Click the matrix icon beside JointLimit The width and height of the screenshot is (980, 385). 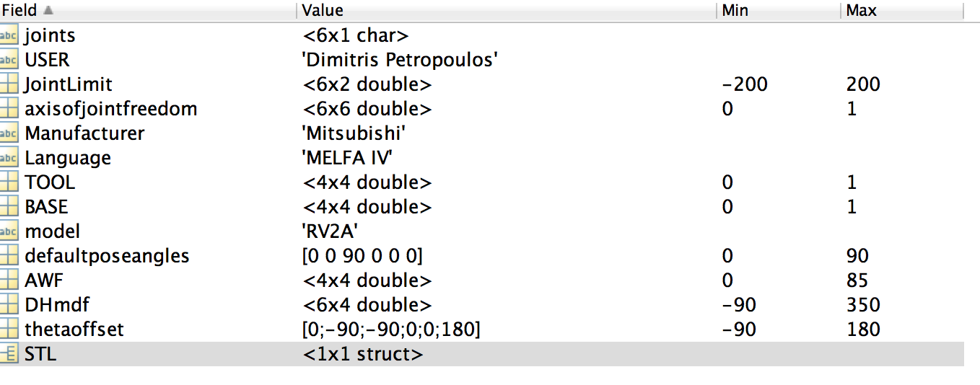pos(9,84)
